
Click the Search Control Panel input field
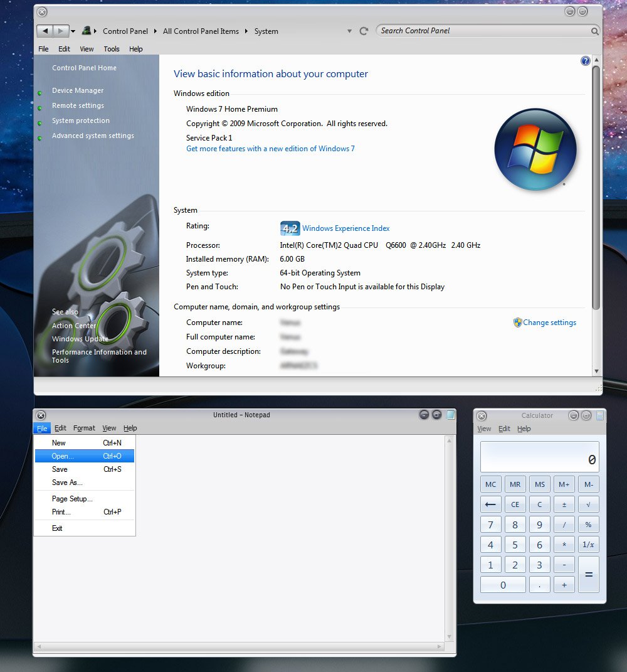pyautogui.click(x=483, y=31)
